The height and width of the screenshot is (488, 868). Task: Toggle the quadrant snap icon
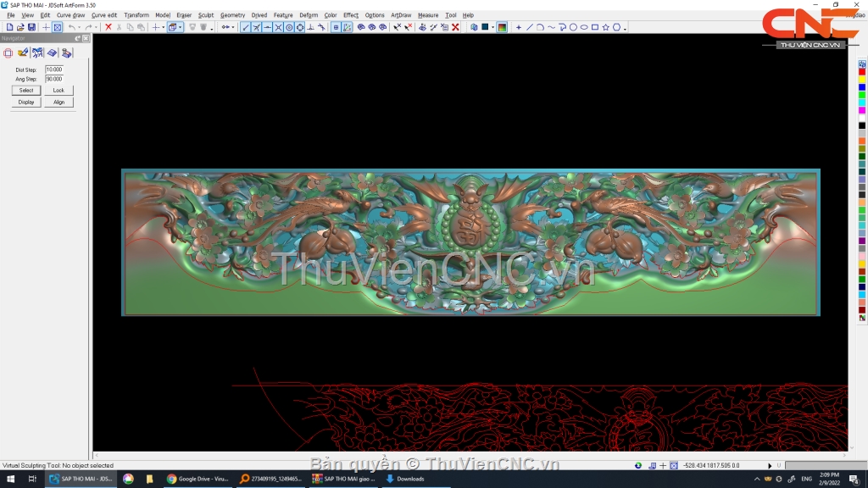[x=300, y=27]
